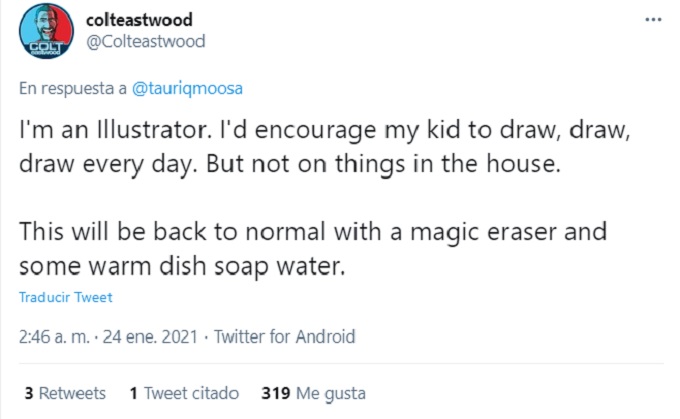Viewport: 680px width, 419px height.
Task: Click the "En respuesta a" label
Action: point(71,88)
